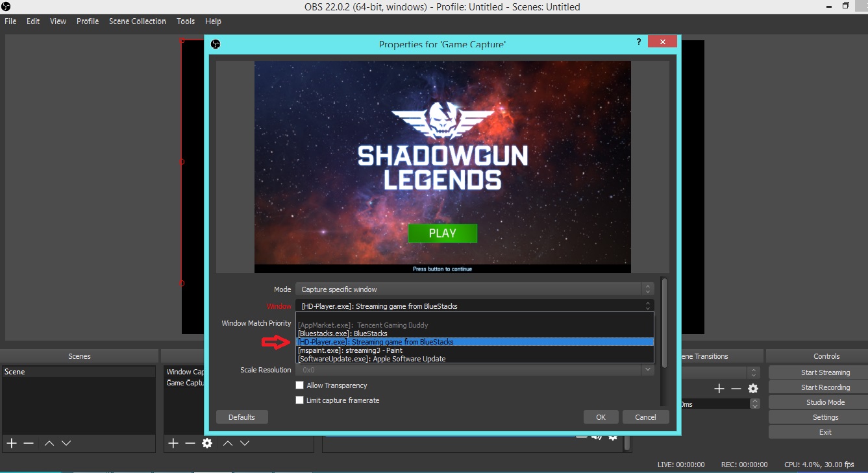This screenshot has width=868, height=473.
Task: Mute audio via mixer speaker icon
Action: (597, 437)
